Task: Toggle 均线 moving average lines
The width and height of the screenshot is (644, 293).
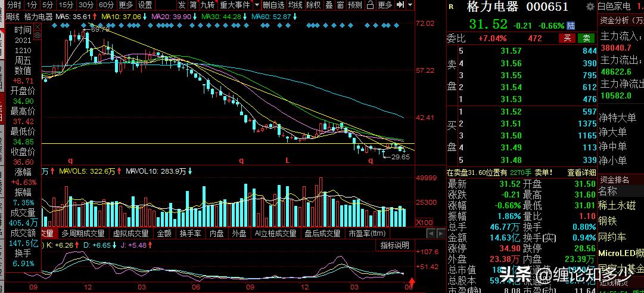Action: [x=295, y=5]
